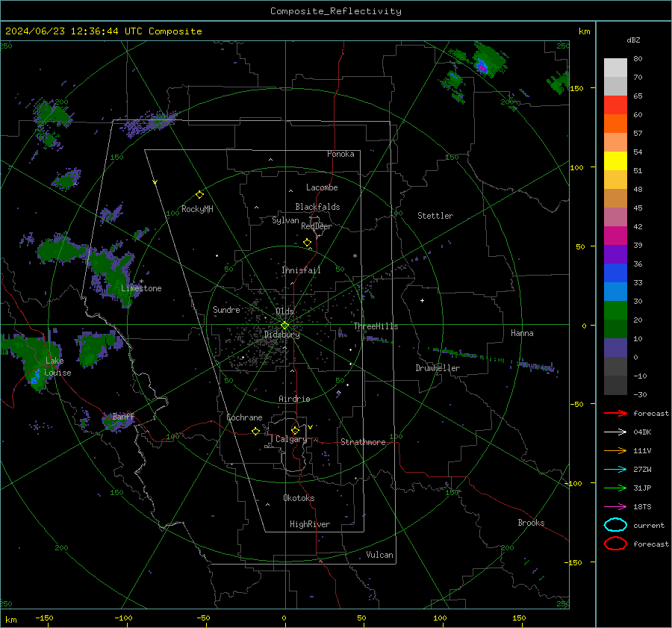Click the red forecast ellipse legend icon
This screenshot has height=628, width=672.
click(x=615, y=544)
